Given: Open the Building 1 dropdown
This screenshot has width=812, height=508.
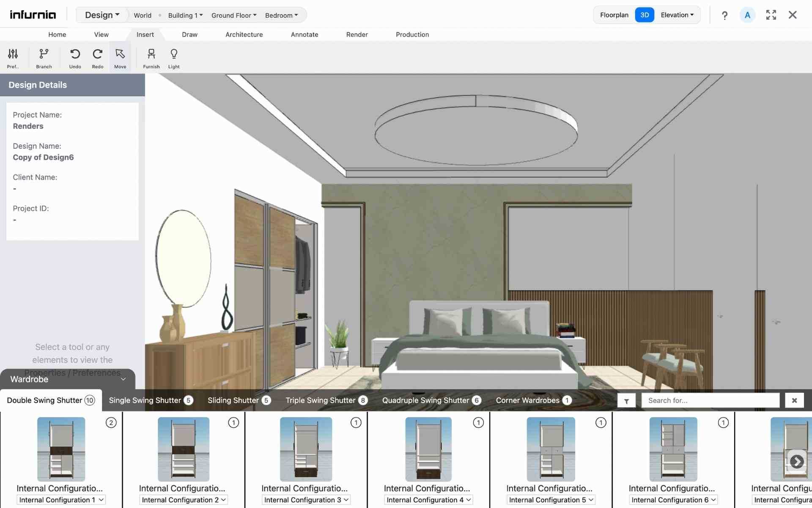Looking at the screenshot, I should pos(185,15).
